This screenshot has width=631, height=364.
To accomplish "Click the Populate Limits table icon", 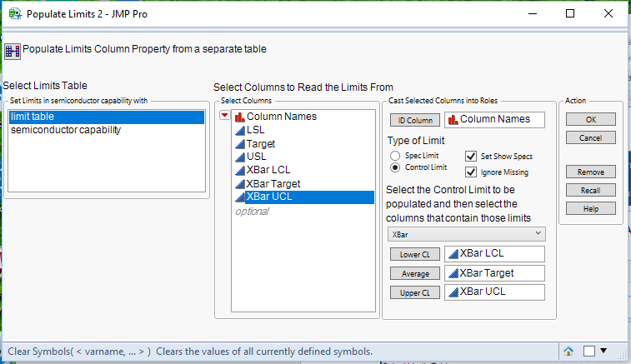I will 13,50.
